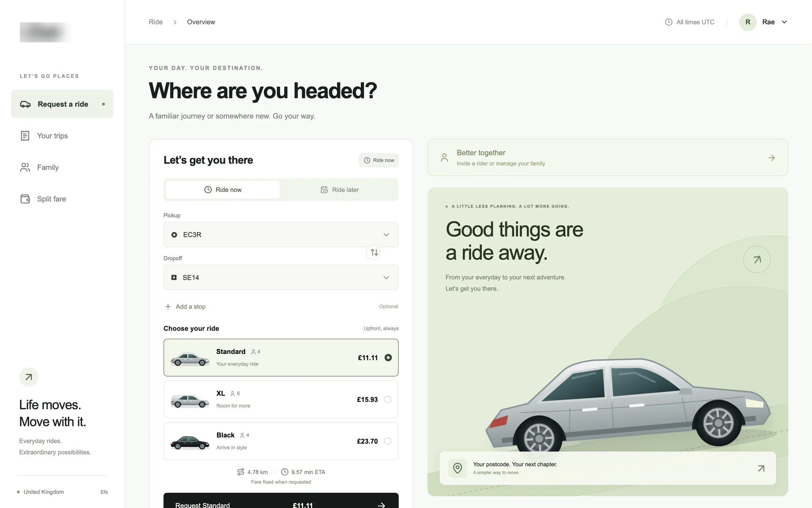Open Split fare in the sidebar
Viewport: 812px width, 508px height.
point(62,199)
